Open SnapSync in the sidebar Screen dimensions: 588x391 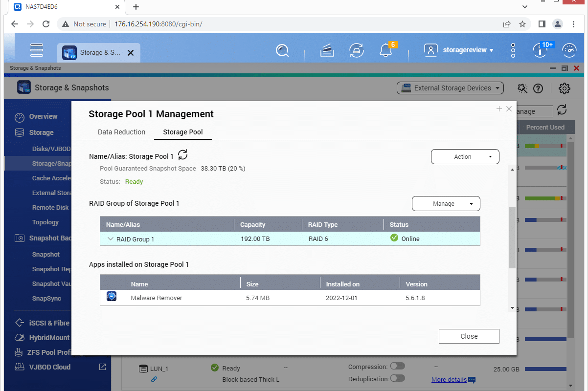46,298
